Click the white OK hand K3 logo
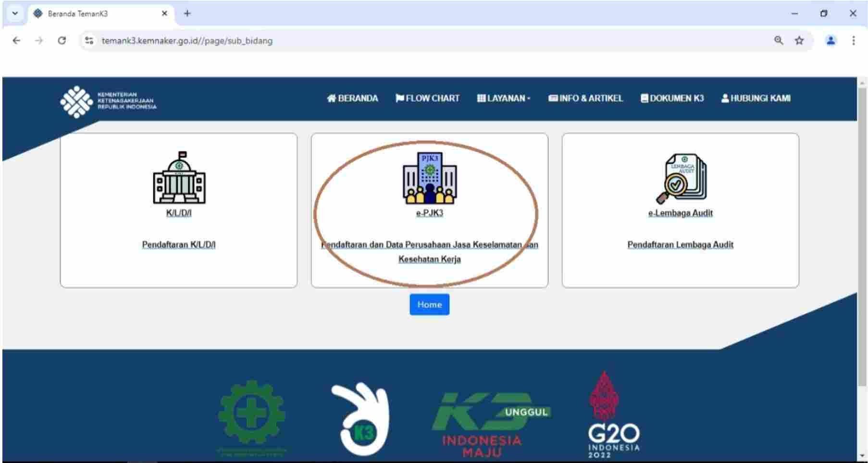868x463 pixels. (361, 418)
